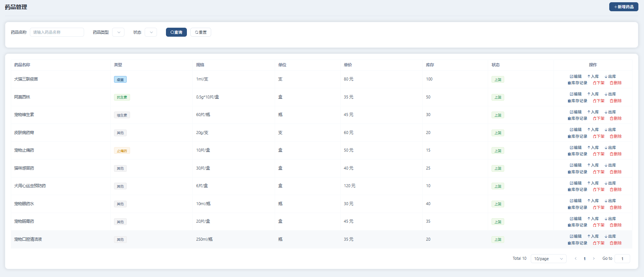Delete the 猫咪感冒药 row
This screenshot has width=644, height=277.
click(x=616, y=172)
